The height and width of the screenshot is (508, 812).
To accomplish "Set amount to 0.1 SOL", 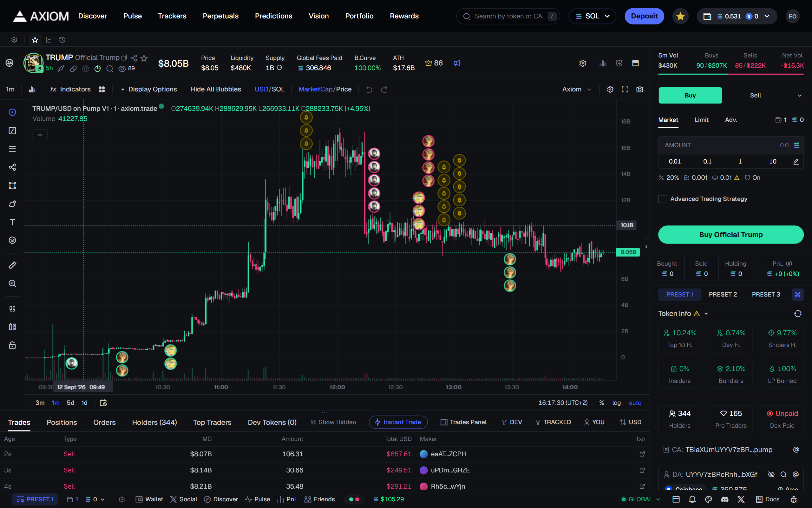I will click(707, 162).
